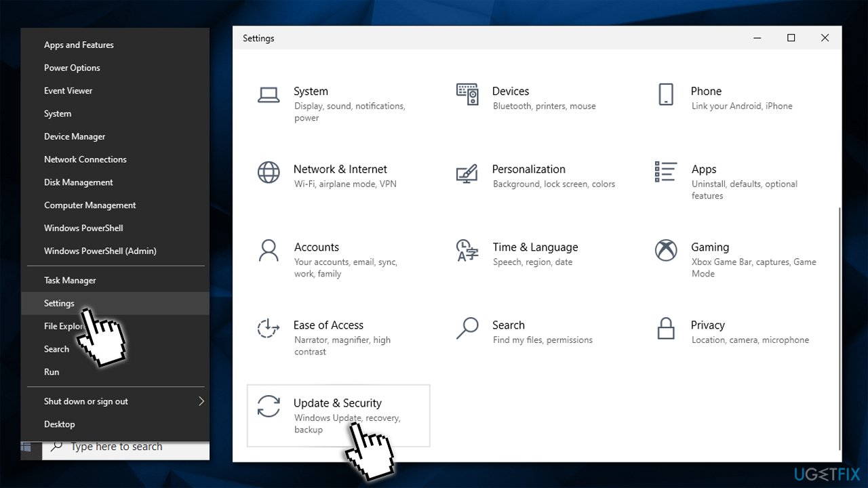868x488 pixels.
Task: Open the Accounts settings category
Action: coord(338,260)
